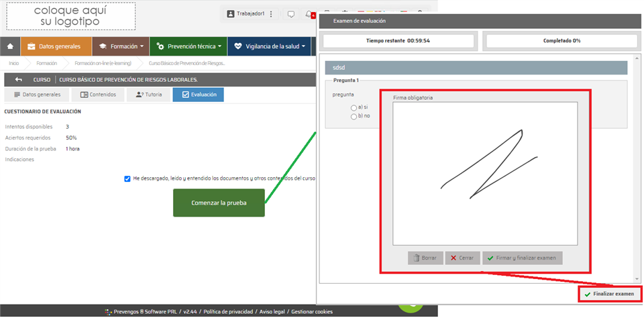This screenshot has width=644, height=318.
Task: Click the Borrar signature button
Action: point(425,258)
